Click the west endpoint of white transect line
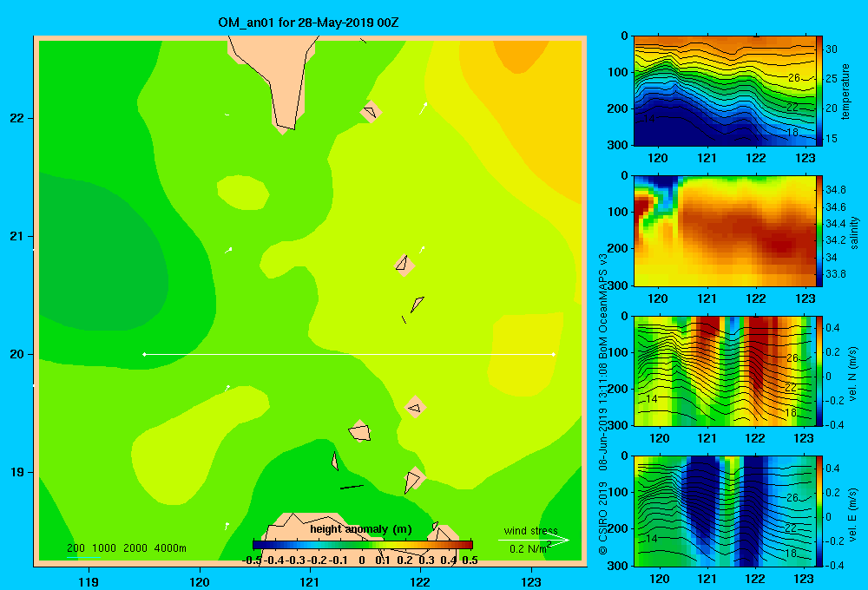The width and height of the screenshot is (868, 590). click(x=144, y=354)
